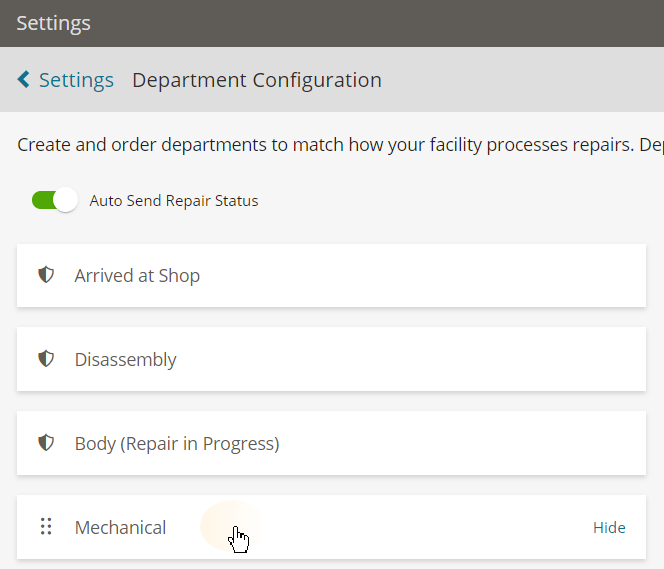
Task: Click empty space on the right of the Arrived at Shop card
Action: (x=423, y=276)
